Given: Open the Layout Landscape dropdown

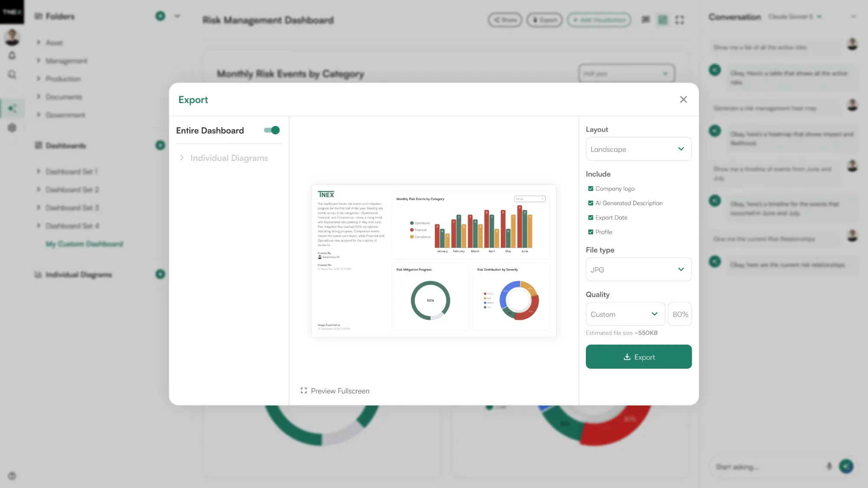Looking at the screenshot, I should tap(638, 149).
